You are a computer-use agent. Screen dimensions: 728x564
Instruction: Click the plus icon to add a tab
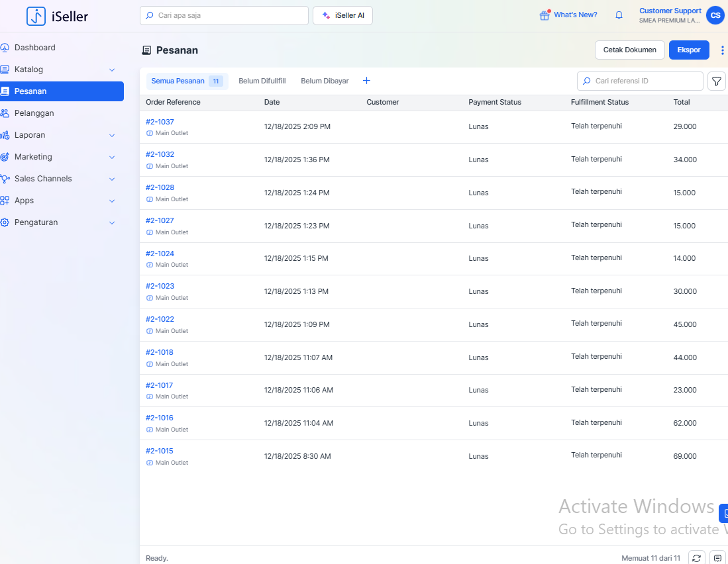[x=366, y=81]
